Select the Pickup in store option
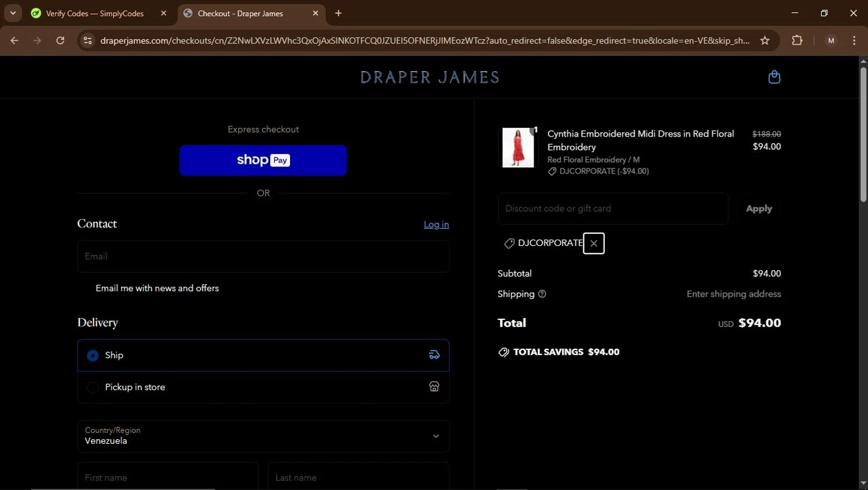868x490 pixels. 263,387
